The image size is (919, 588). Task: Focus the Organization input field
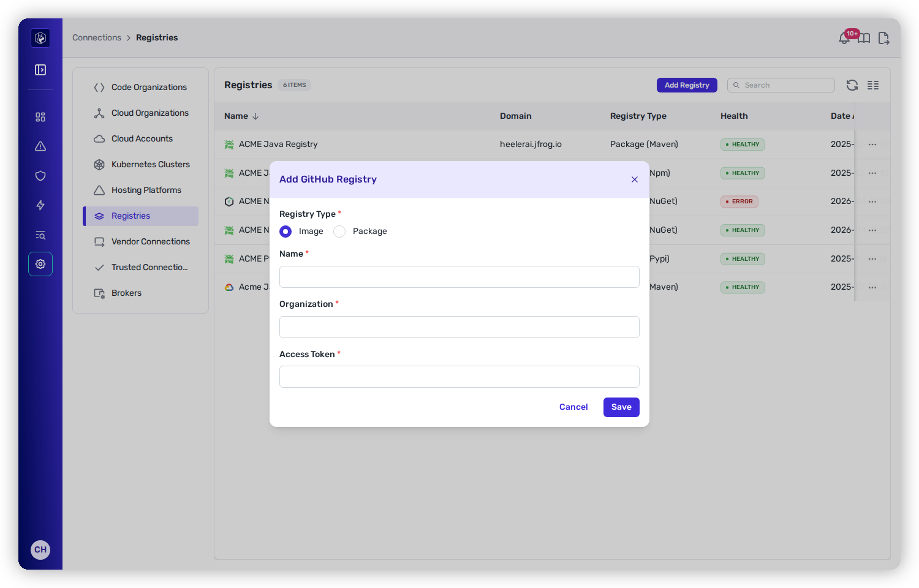[x=459, y=327]
